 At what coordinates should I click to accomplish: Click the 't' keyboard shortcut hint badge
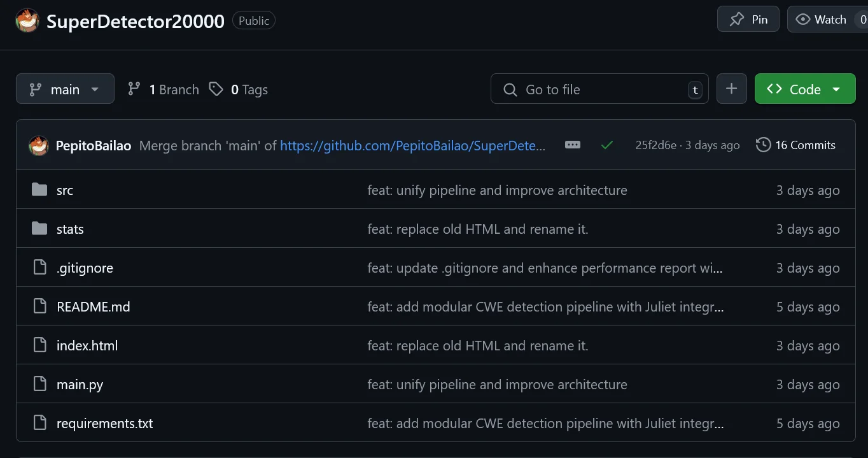tap(695, 90)
